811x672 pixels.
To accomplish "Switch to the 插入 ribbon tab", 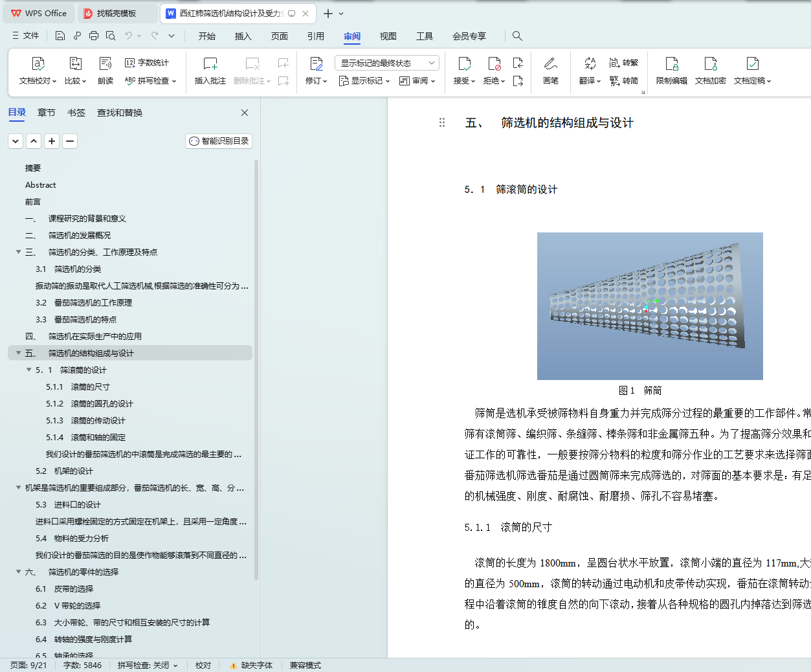I will [x=243, y=36].
